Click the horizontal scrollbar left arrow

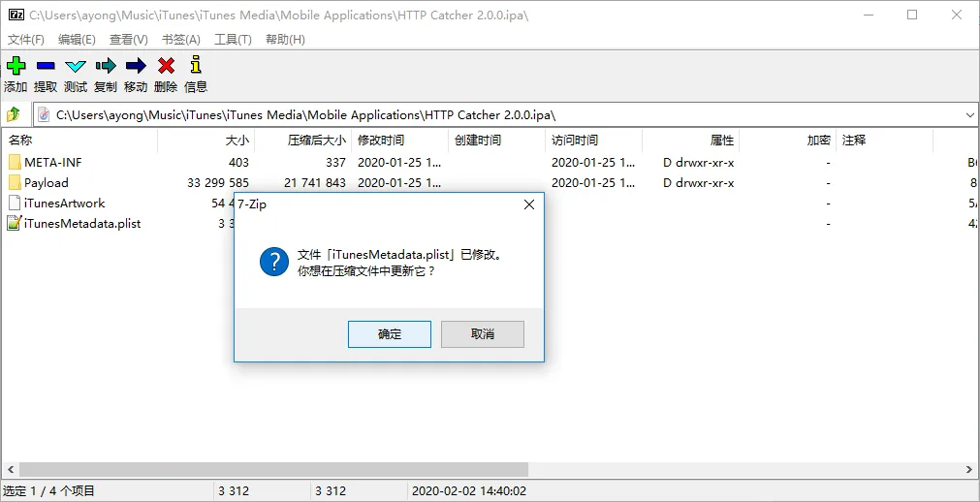[x=10, y=469]
